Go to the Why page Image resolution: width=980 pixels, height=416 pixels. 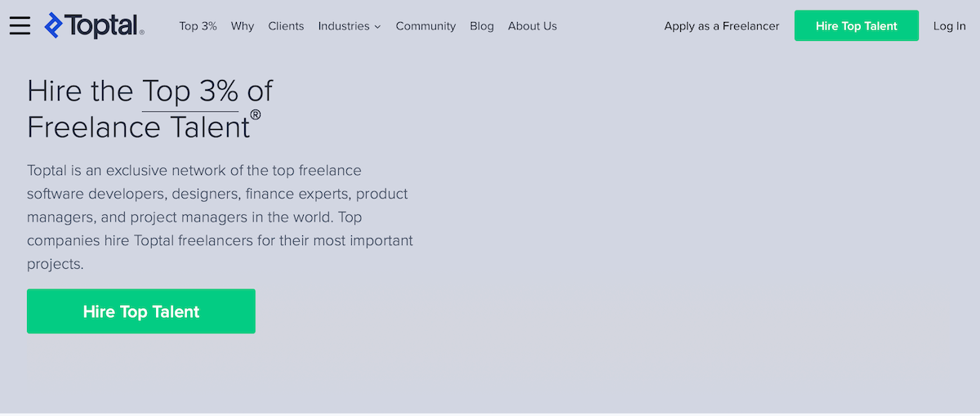(x=243, y=26)
